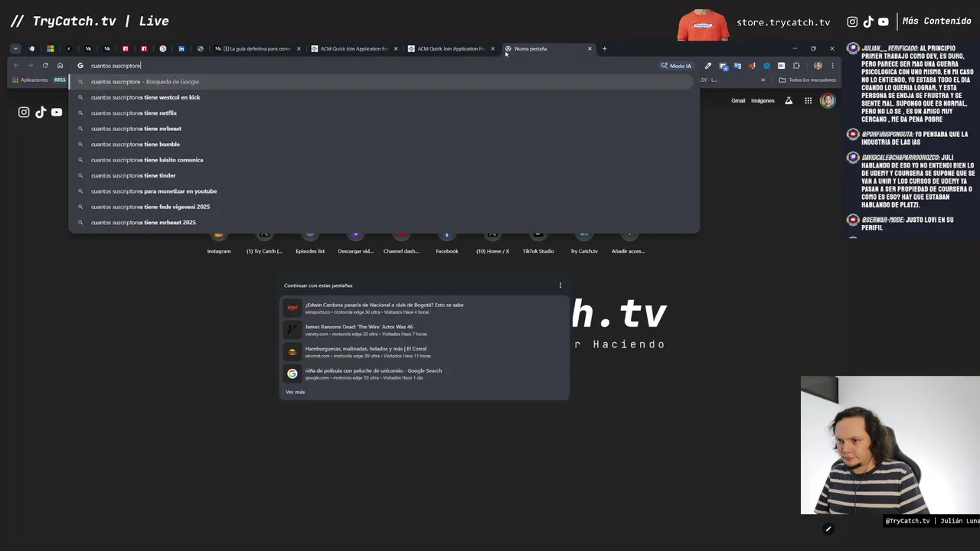Select suggestion 'cuantos suscriptore - Búsqueda de Google'
980x551 pixels.
pos(381,82)
